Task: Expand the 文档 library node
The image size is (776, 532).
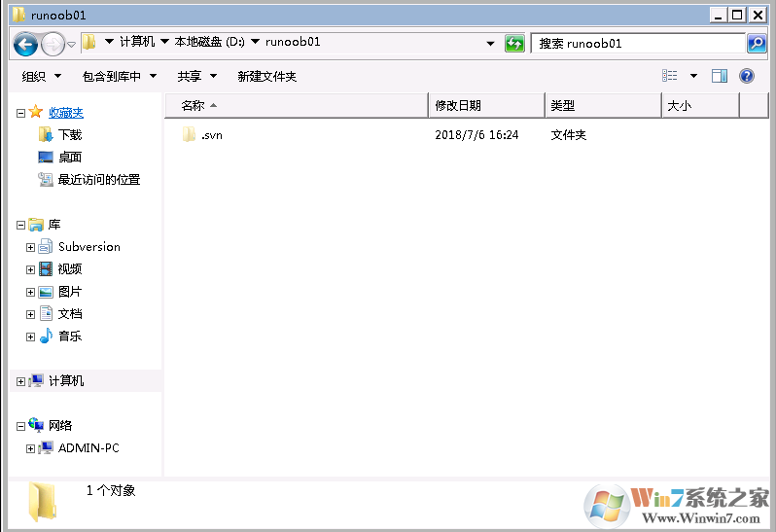Action: [30, 314]
